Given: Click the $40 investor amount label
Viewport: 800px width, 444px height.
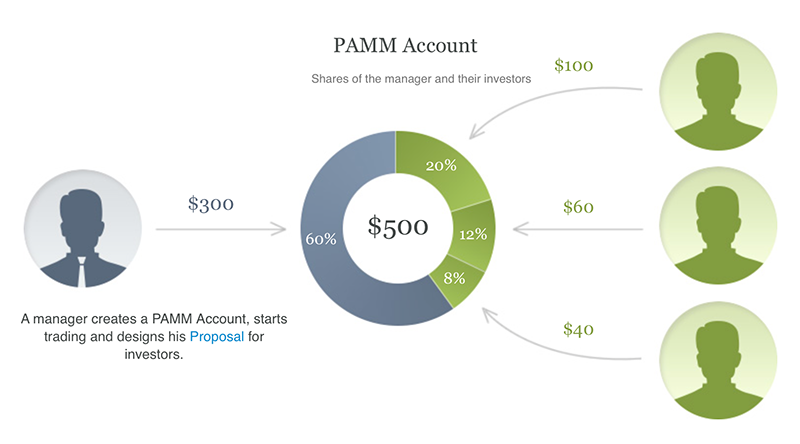Looking at the screenshot, I should (x=578, y=329).
